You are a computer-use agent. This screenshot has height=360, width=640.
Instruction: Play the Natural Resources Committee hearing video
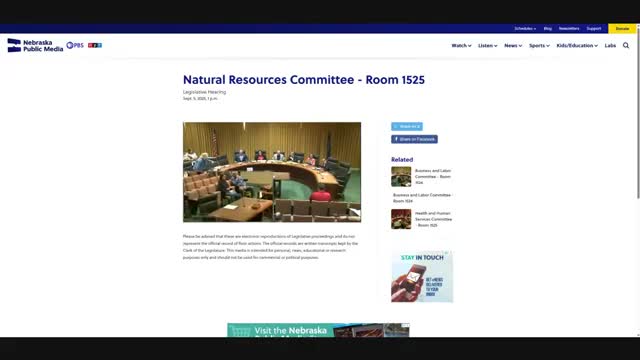[x=272, y=172]
